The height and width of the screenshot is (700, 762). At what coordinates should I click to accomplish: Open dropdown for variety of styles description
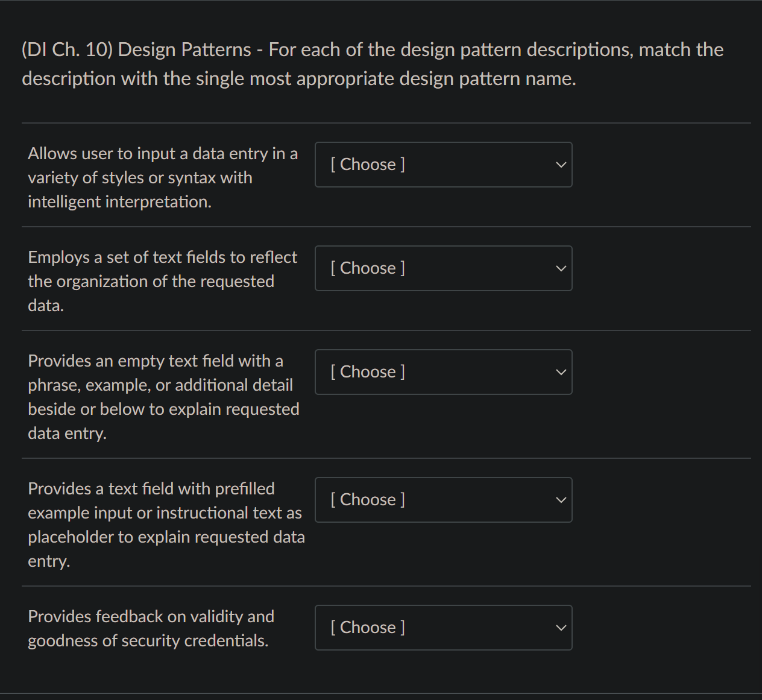click(x=443, y=165)
